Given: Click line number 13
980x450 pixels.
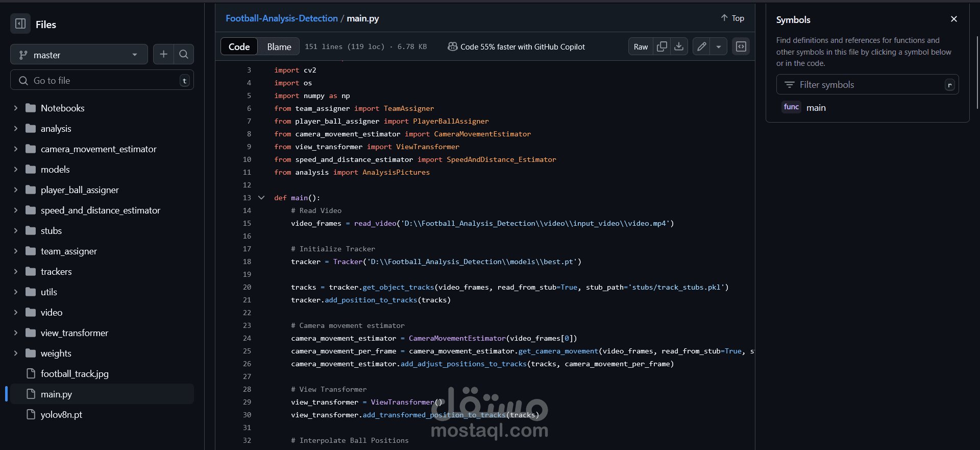Looking at the screenshot, I should pyautogui.click(x=247, y=198).
